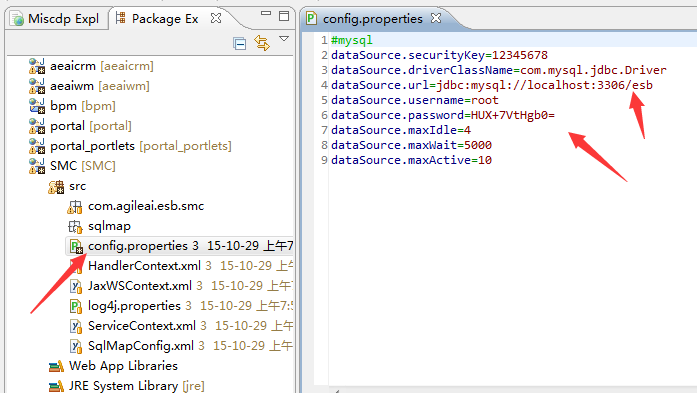
Task: Maximize the Package Explorer panel
Action: coord(284,16)
